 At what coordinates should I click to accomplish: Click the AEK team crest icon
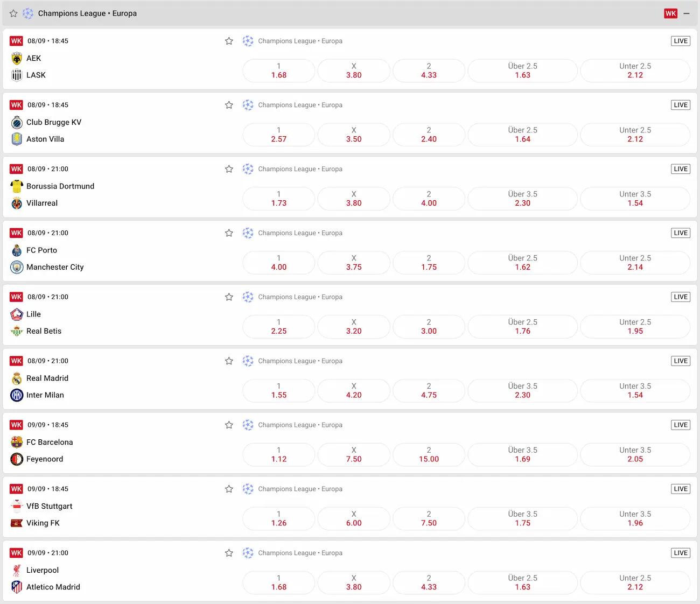tap(17, 58)
